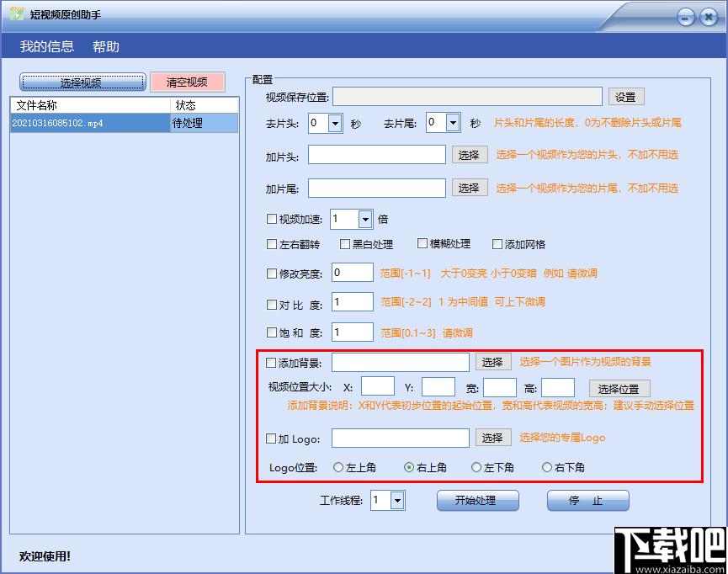Select 右上角 Logo position
The image size is (728, 574).
(409, 467)
